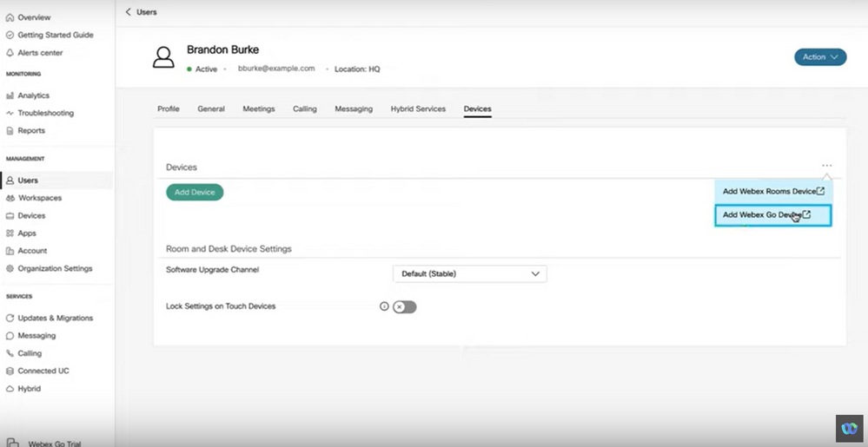This screenshot has height=447, width=868.
Task: Click the Devices icon in sidebar
Action: tap(10, 216)
